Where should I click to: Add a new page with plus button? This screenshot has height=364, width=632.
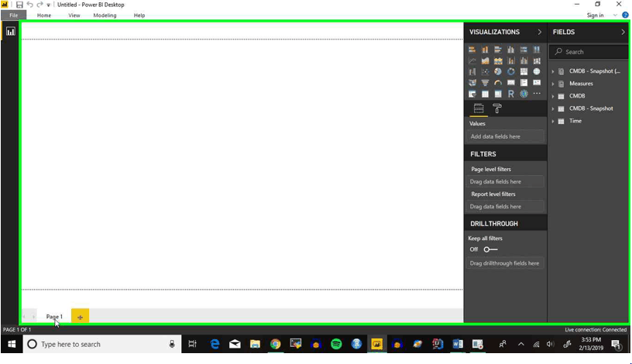pyautogui.click(x=80, y=317)
